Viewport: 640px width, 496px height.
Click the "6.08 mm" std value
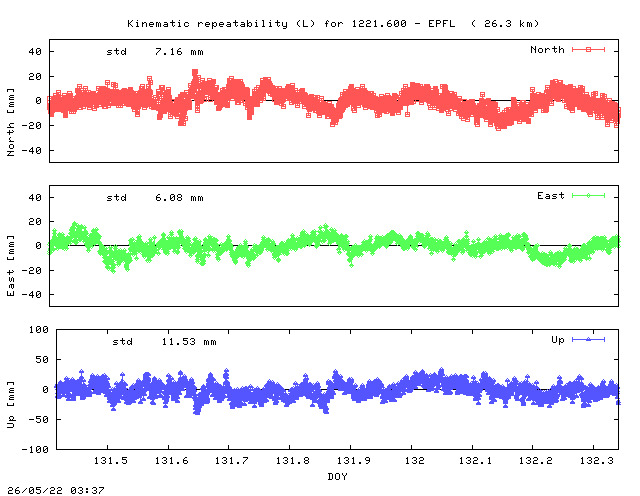coord(179,198)
